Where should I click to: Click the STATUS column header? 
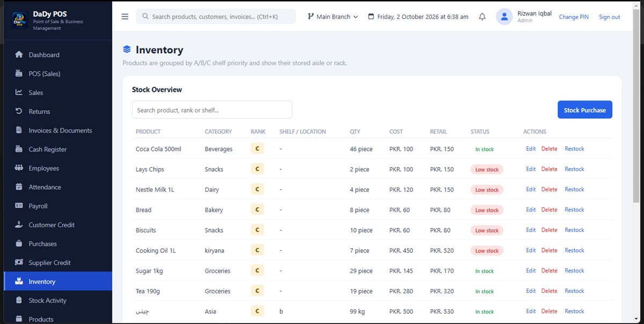tap(480, 132)
